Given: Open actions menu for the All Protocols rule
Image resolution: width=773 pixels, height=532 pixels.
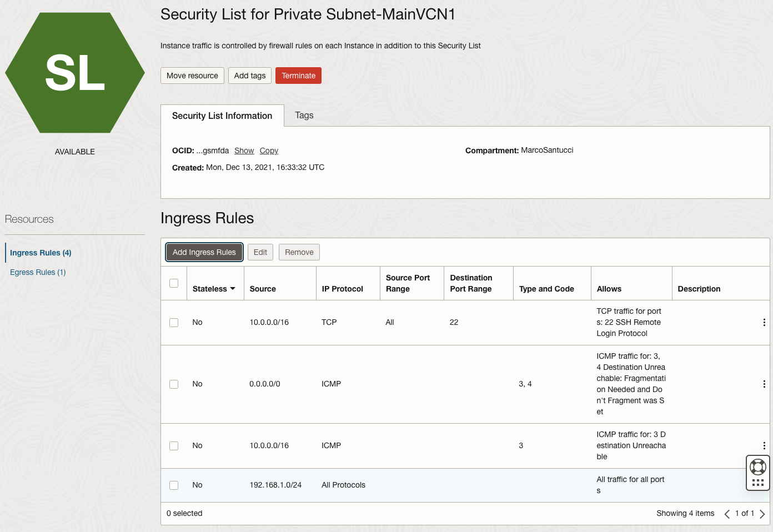Looking at the screenshot, I should click(x=764, y=485).
